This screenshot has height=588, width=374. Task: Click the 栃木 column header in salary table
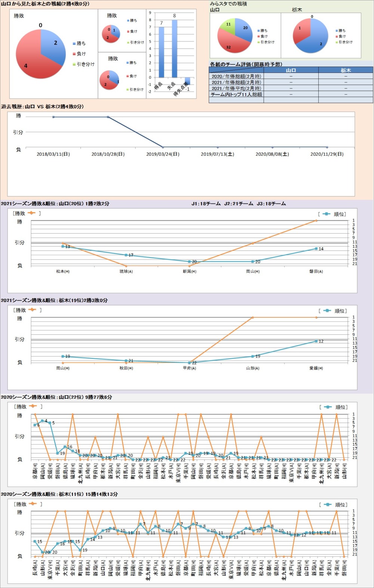click(346, 70)
